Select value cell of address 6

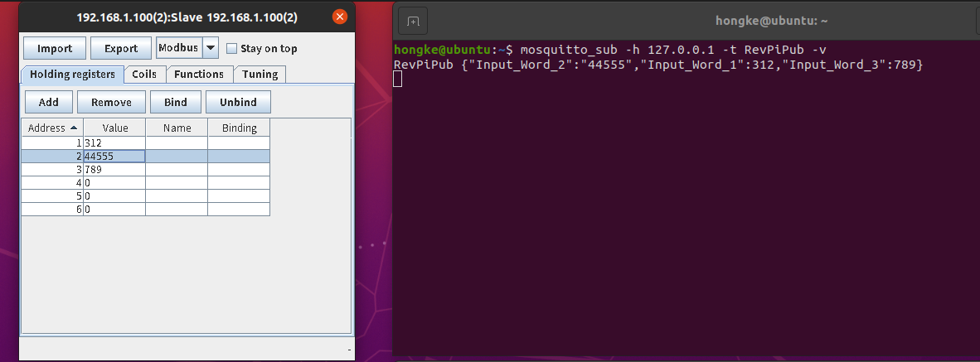(x=114, y=209)
